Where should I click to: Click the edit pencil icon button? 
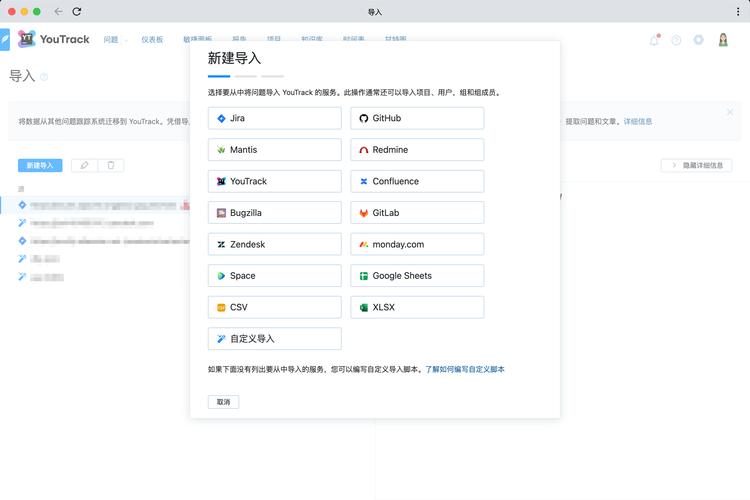84,166
